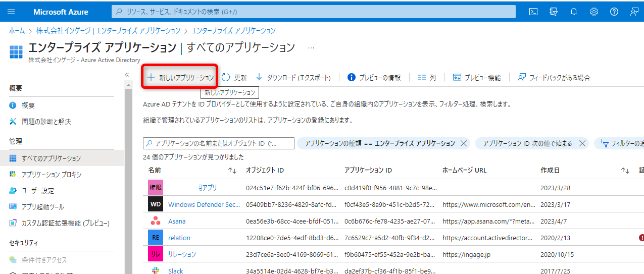The width and height of the screenshot is (644, 274).
Task: Focus the application name or object ID filter box
Action: coord(219,143)
